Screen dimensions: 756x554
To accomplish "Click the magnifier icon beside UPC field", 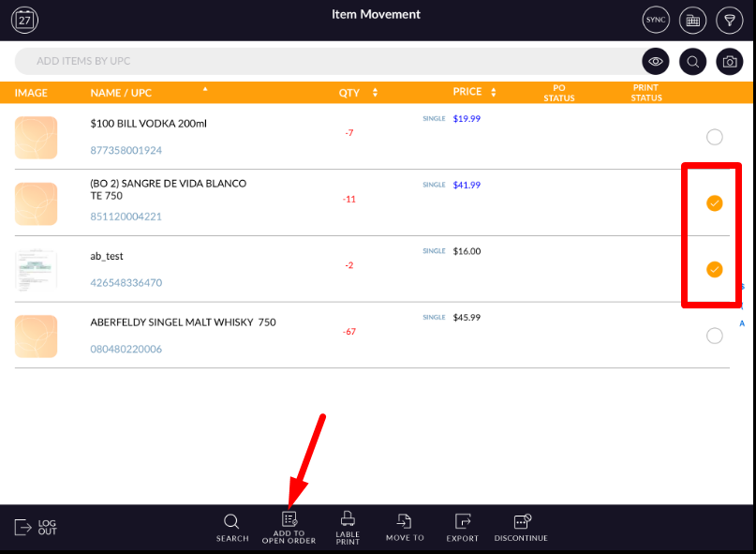I will click(x=692, y=62).
